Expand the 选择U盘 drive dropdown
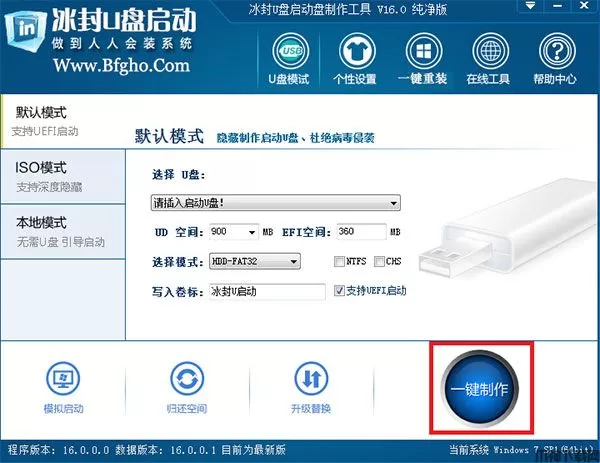This screenshot has height=463, width=600. (x=276, y=203)
